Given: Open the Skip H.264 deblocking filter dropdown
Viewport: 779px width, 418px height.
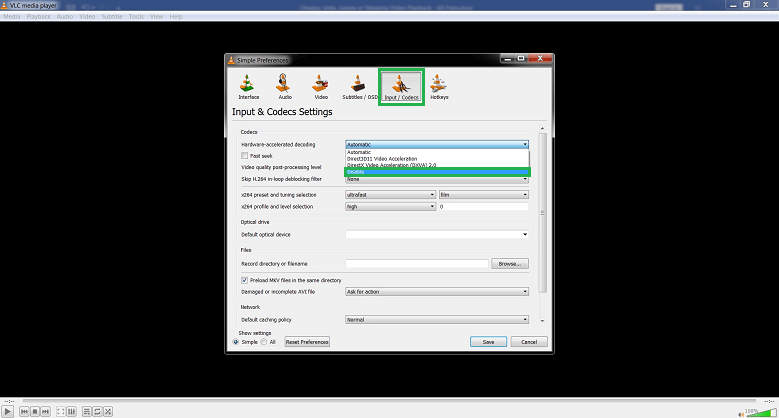Looking at the screenshot, I should point(437,179).
